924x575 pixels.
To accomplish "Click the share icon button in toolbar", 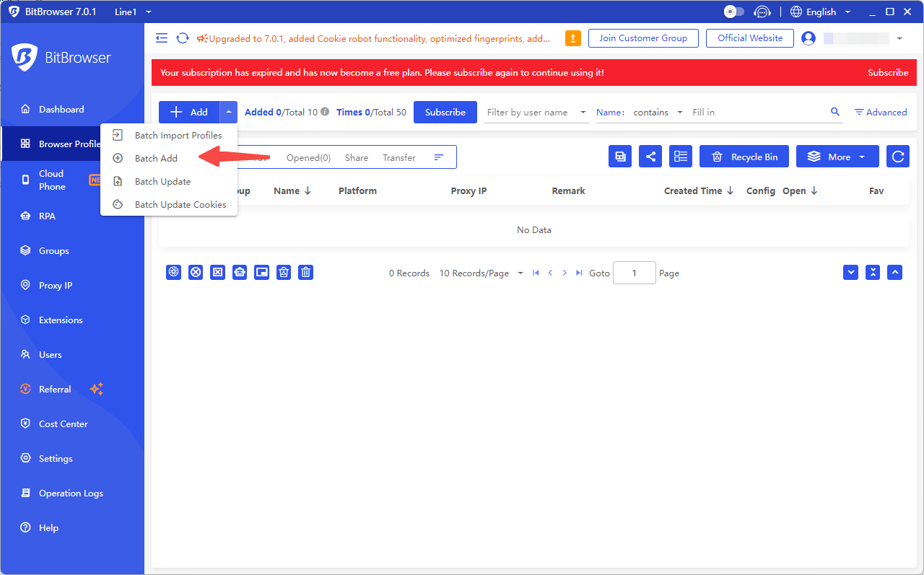I will [650, 157].
